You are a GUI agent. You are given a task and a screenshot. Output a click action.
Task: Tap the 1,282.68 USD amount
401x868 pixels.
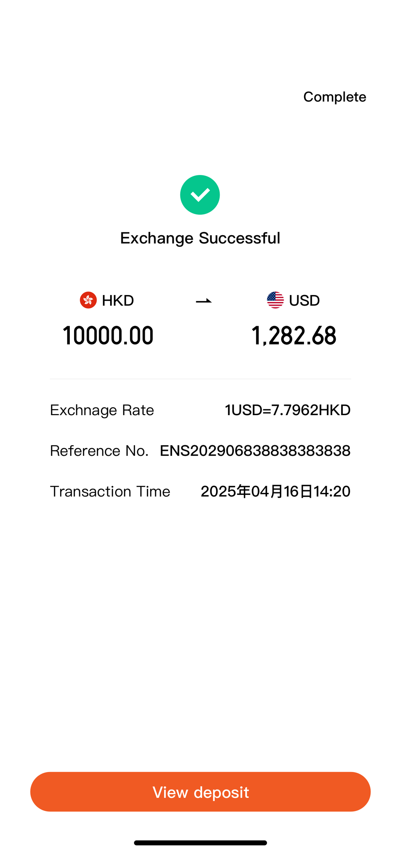(293, 335)
